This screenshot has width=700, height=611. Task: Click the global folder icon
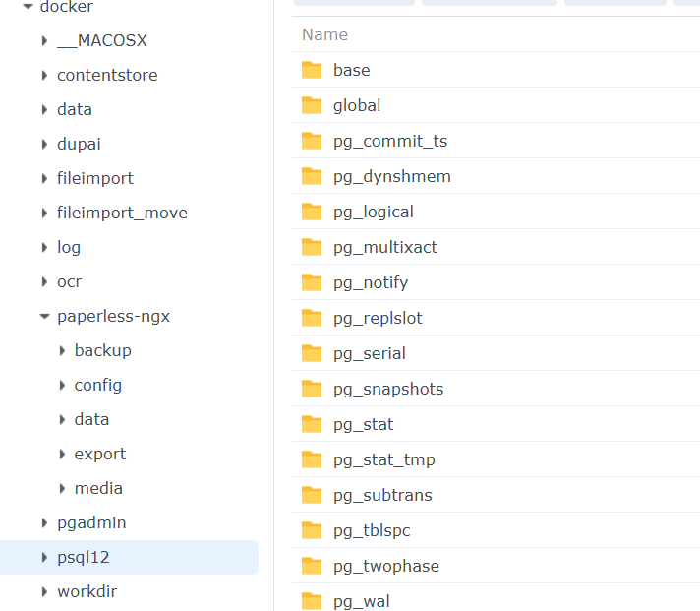tap(311, 105)
